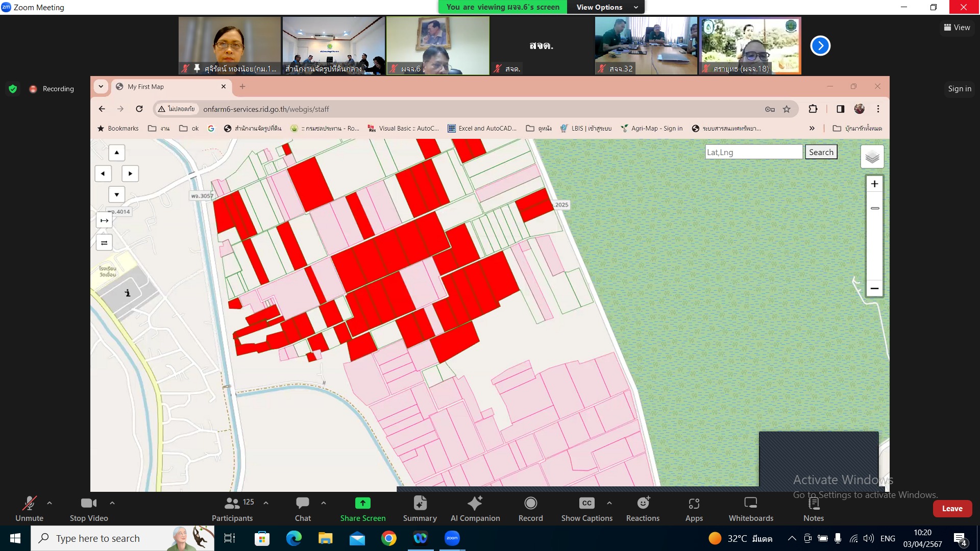Open the Excel and AutoCAD... bookmark
This screenshot has height=551, width=980.
point(482,129)
